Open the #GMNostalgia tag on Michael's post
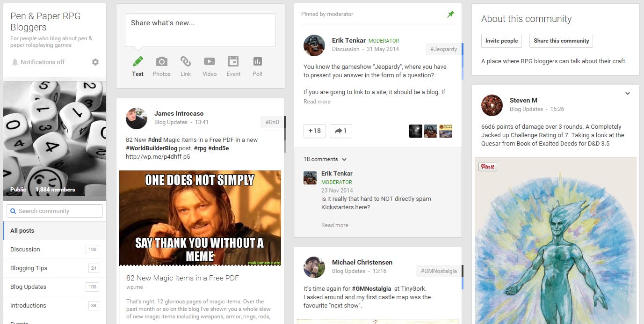 (439, 271)
